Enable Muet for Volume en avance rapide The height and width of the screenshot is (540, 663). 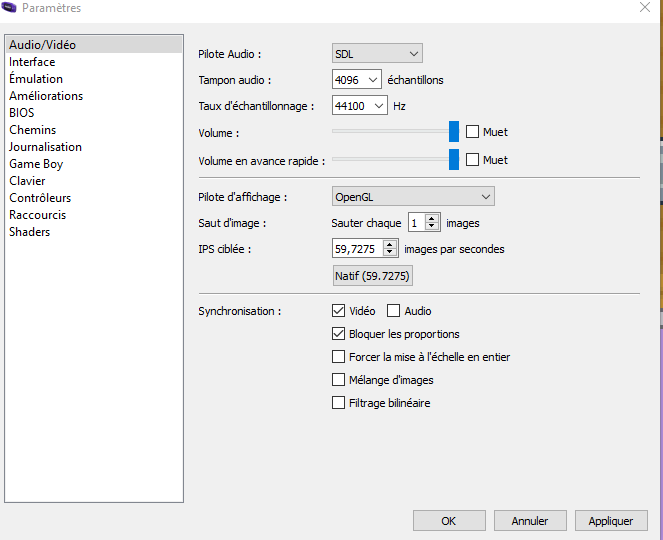(472, 160)
